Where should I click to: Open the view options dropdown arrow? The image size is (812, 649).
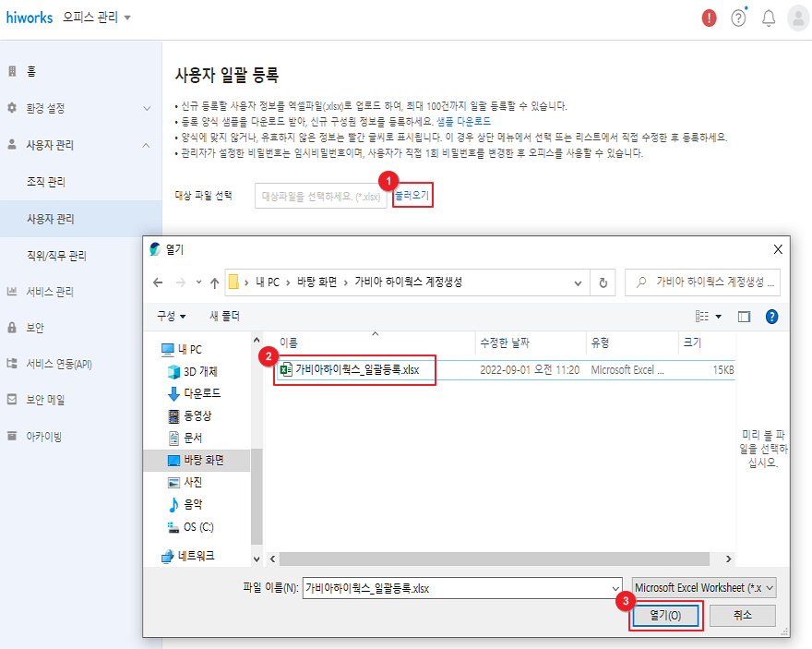(718, 317)
